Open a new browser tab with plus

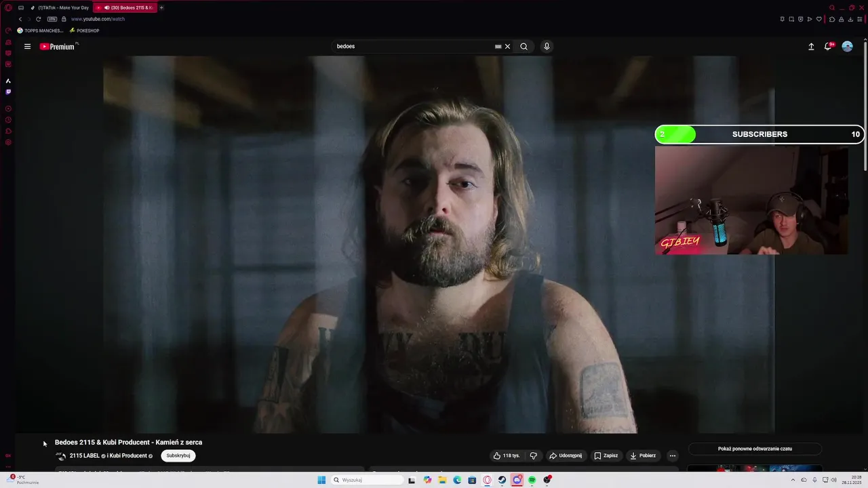pos(161,7)
